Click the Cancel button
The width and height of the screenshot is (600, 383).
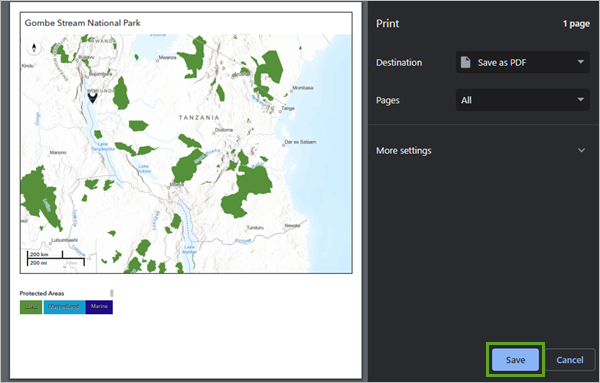tap(570, 360)
